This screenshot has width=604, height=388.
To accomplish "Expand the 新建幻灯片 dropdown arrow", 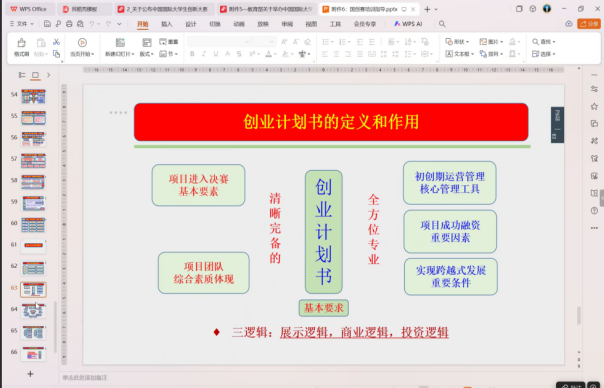I will 133,54.
